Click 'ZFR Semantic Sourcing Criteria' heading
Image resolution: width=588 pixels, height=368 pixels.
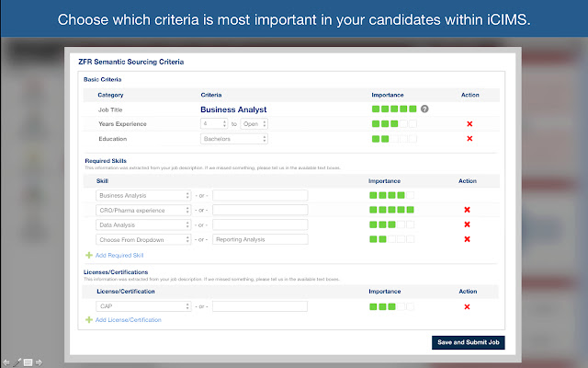tap(130, 62)
